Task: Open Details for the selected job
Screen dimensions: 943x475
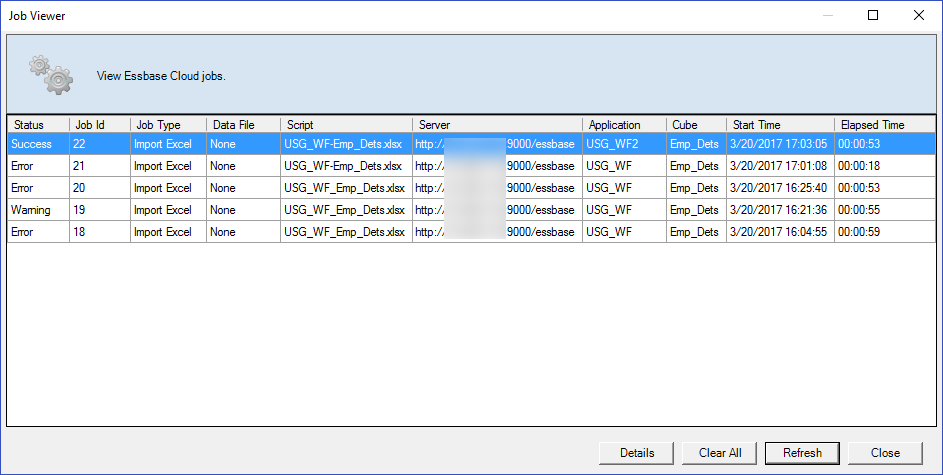Action: point(636,453)
